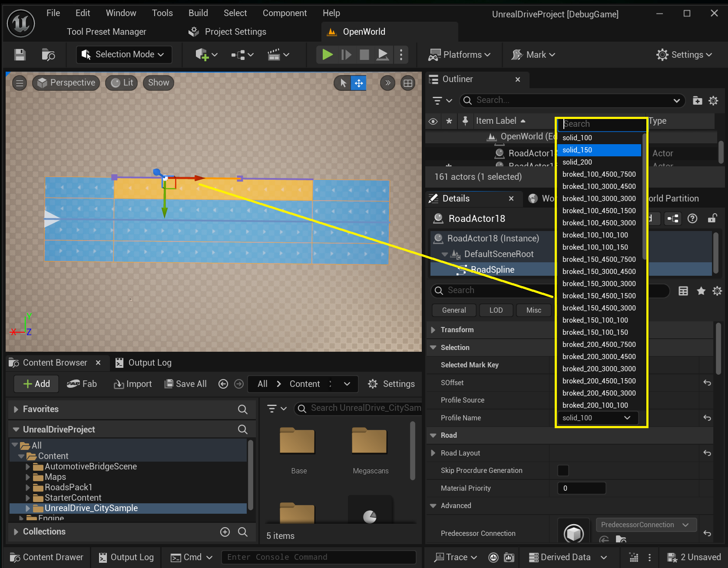
Task: Click the Outliner pin column icon
Action: point(465,121)
